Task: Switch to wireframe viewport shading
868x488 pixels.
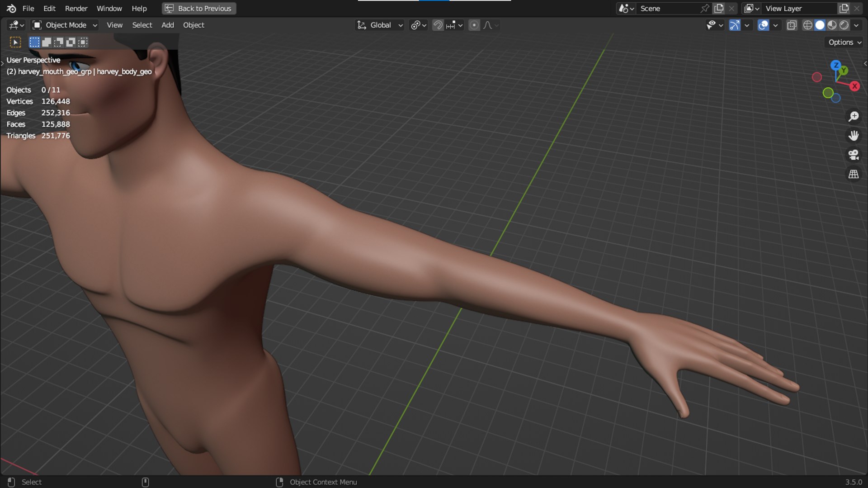Action: (x=807, y=25)
